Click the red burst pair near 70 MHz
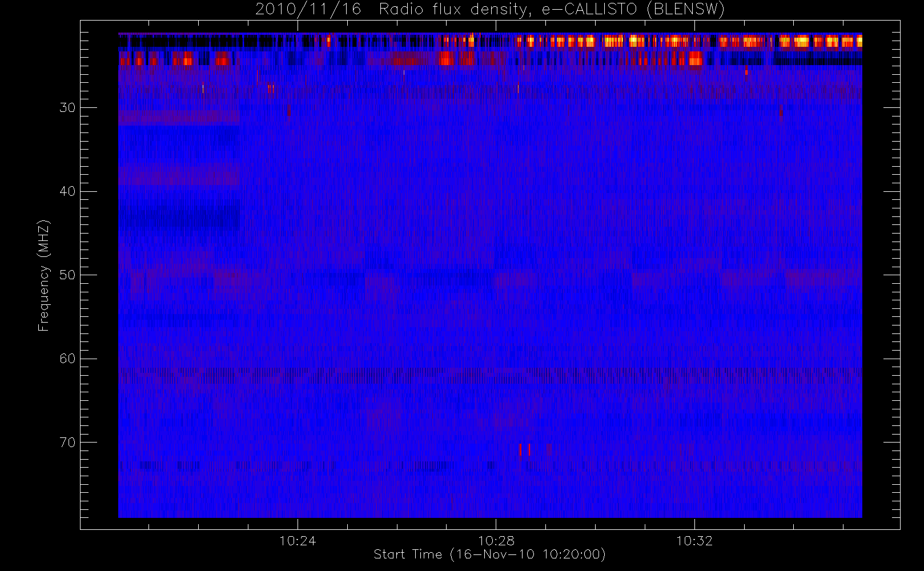The width and height of the screenshot is (924, 571). coord(525,449)
